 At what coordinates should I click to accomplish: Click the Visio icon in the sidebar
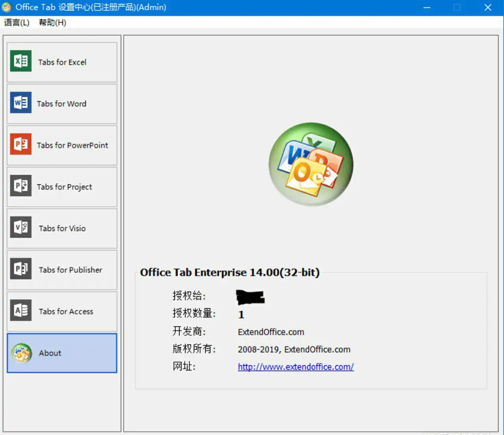(x=21, y=227)
